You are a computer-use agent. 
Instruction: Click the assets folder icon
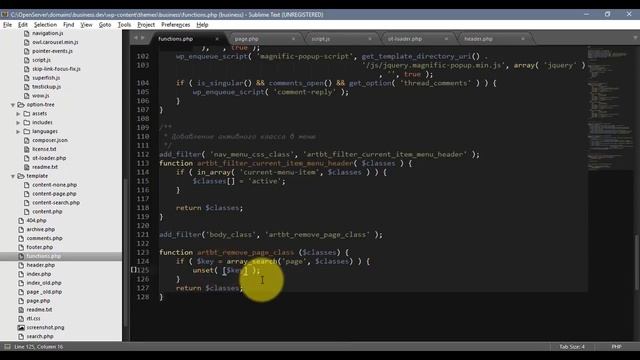tap(27, 113)
